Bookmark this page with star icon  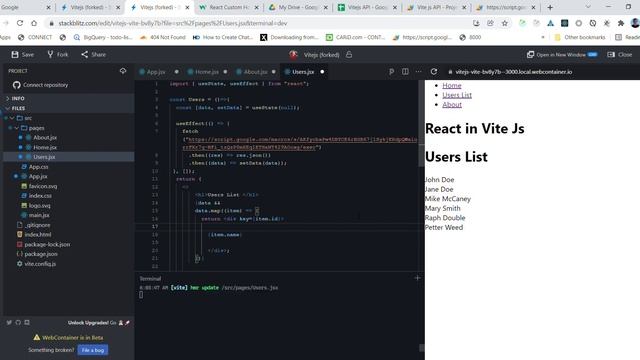point(504,23)
